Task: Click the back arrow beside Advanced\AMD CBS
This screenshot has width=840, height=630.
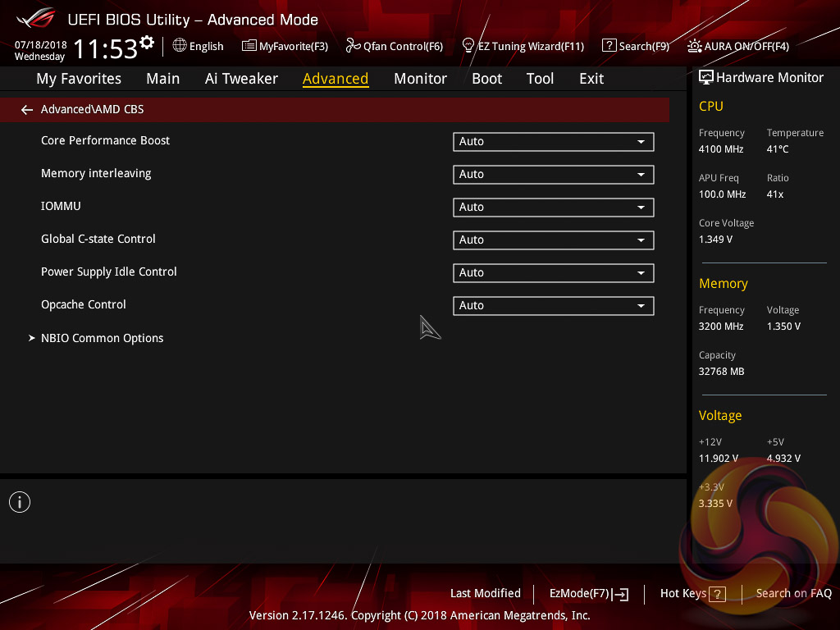Action: pos(27,110)
